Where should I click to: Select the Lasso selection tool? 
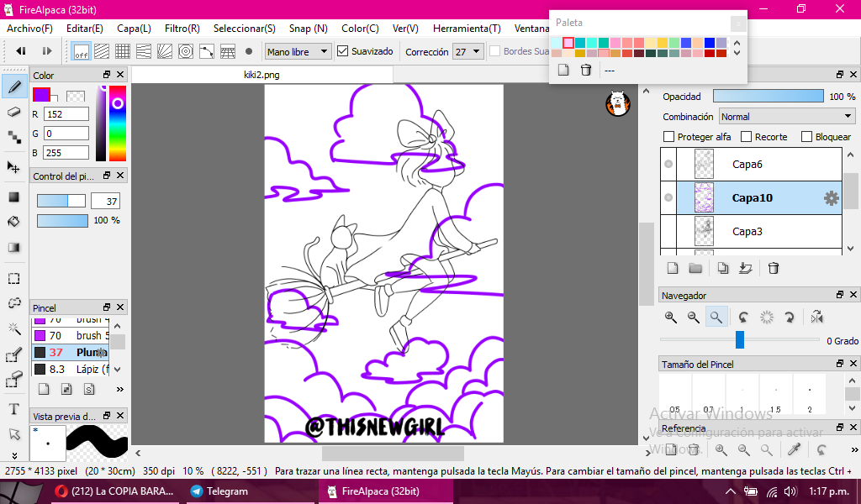point(14,303)
